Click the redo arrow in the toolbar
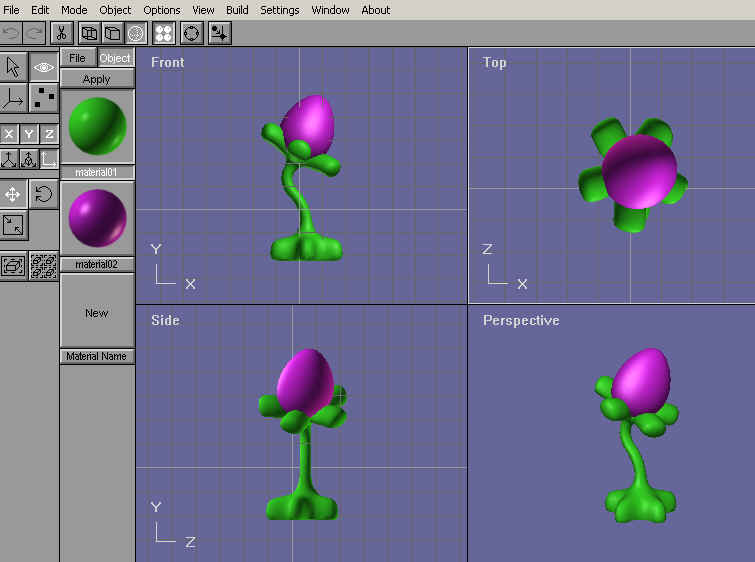Screen dimensions: 755x562 point(34,33)
